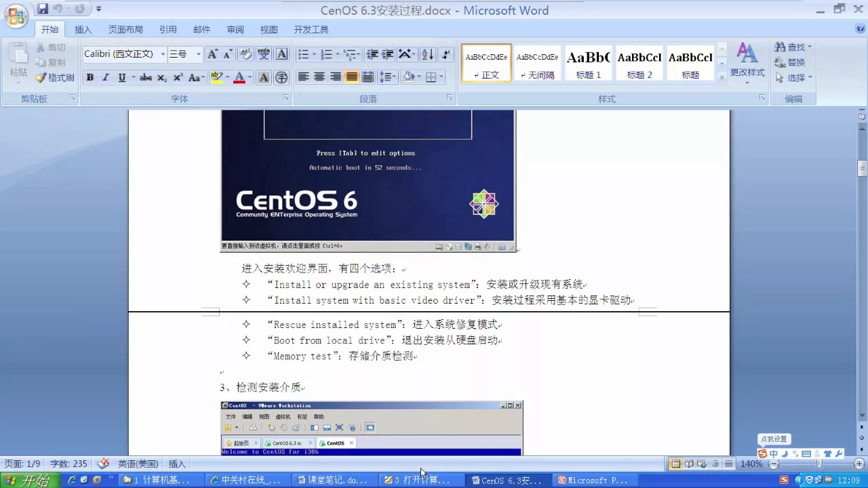Open bullets list dropdown
Screen dimensions: 868x488
click(313, 54)
